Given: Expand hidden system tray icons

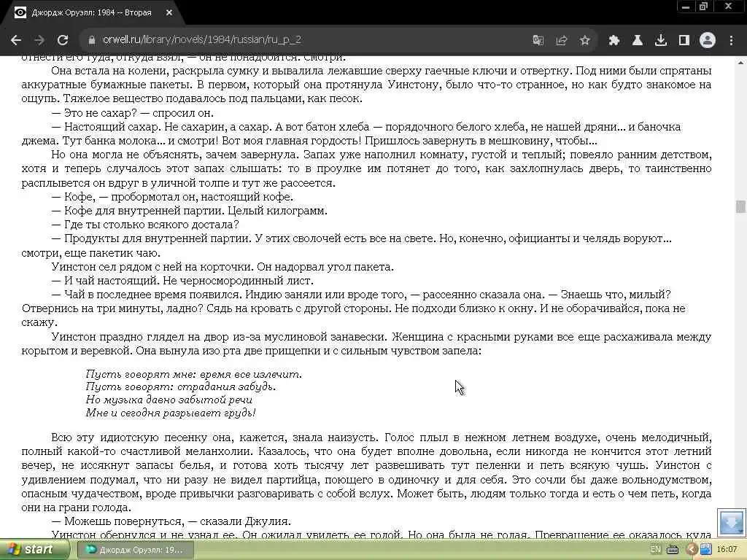Looking at the screenshot, I should coord(692,550).
